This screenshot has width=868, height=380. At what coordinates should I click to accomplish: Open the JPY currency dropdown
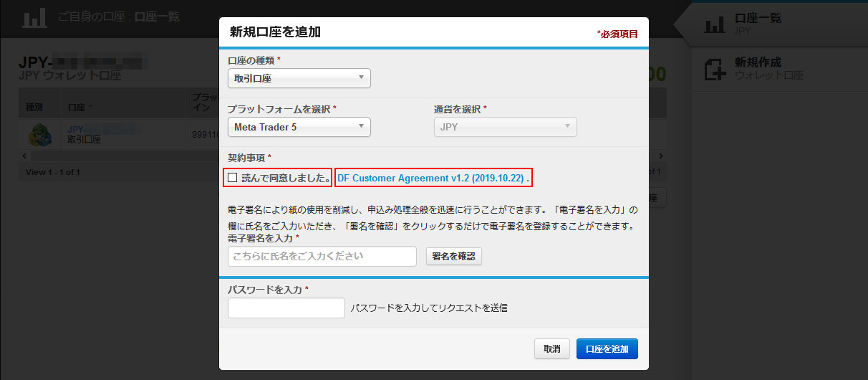point(506,127)
